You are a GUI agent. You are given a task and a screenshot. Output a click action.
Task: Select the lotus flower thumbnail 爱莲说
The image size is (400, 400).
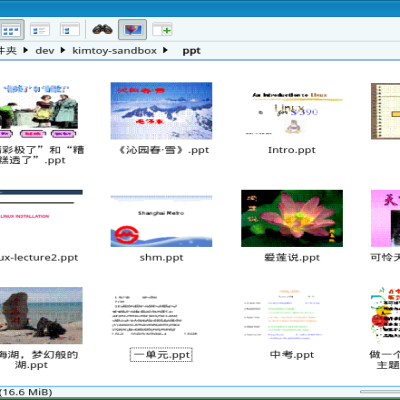pyautogui.click(x=292, y=218)
